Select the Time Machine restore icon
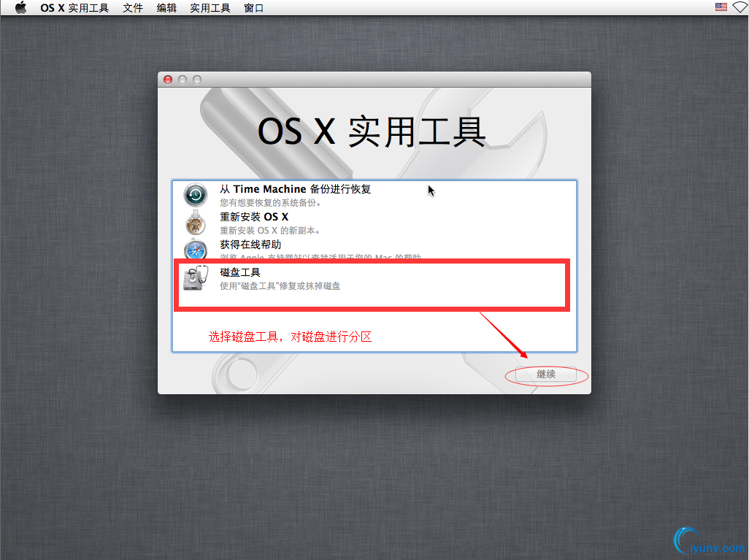 [196, 194]
